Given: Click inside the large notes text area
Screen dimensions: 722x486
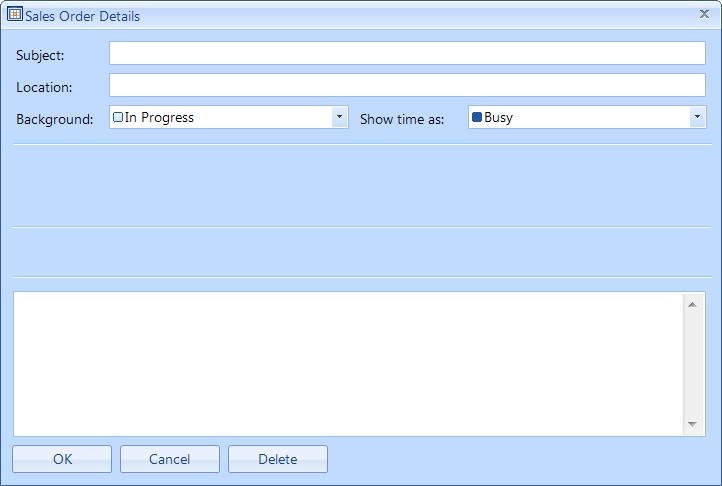Looking at the screenshot, I should (x=346, y=364).
